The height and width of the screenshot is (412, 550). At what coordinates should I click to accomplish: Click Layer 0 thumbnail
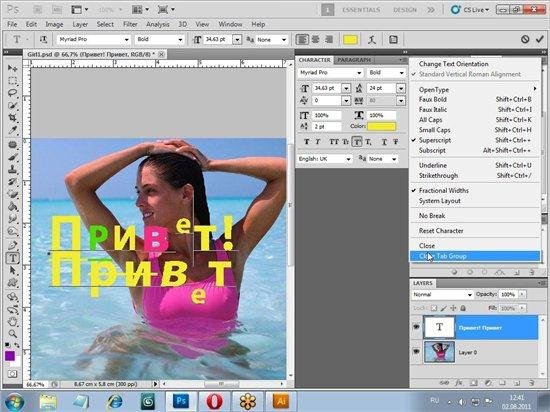(x=440, y=351)
